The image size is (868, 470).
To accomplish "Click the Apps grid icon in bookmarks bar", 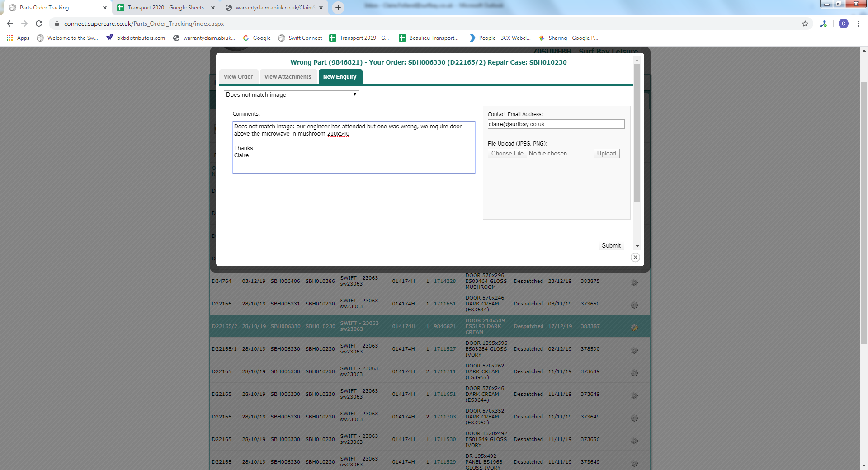I will tap(9, 38).
